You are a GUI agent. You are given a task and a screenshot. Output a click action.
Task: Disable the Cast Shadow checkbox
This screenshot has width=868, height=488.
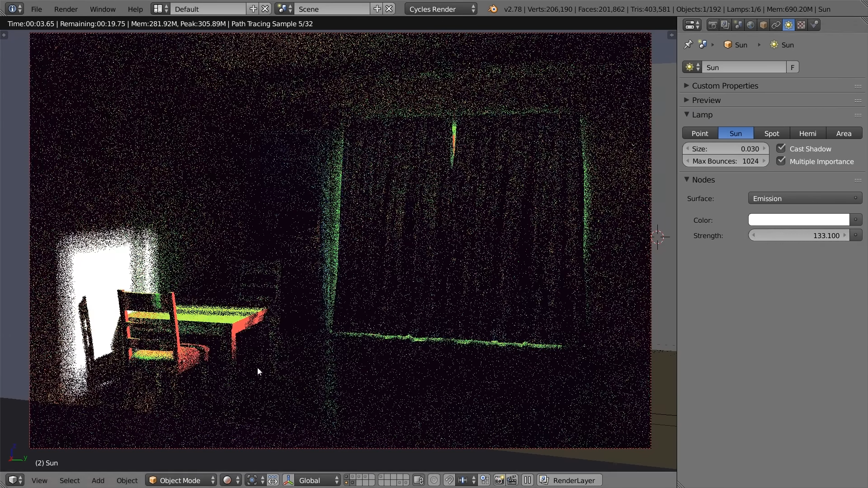tap(781, 148)
